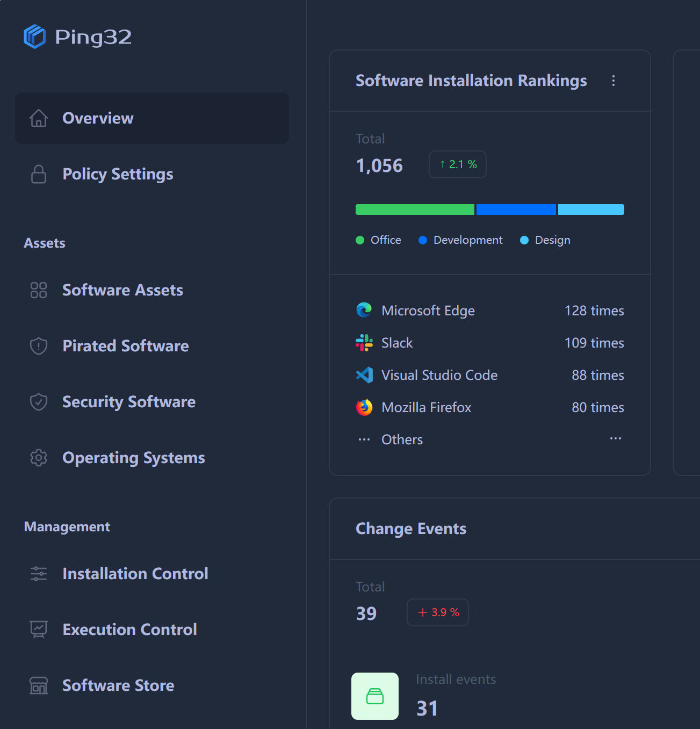Open the Security Software menu item
Screen dimensions: 700x729
pos(129,402)
